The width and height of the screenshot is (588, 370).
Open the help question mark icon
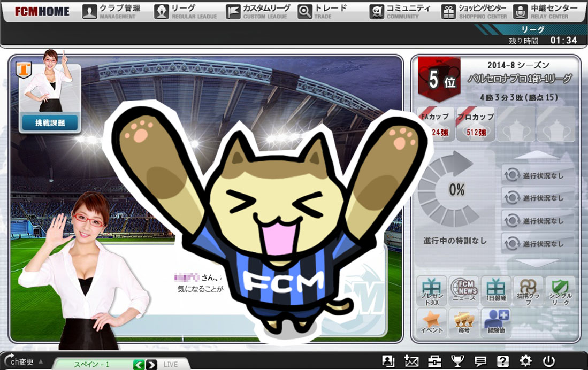502,361
